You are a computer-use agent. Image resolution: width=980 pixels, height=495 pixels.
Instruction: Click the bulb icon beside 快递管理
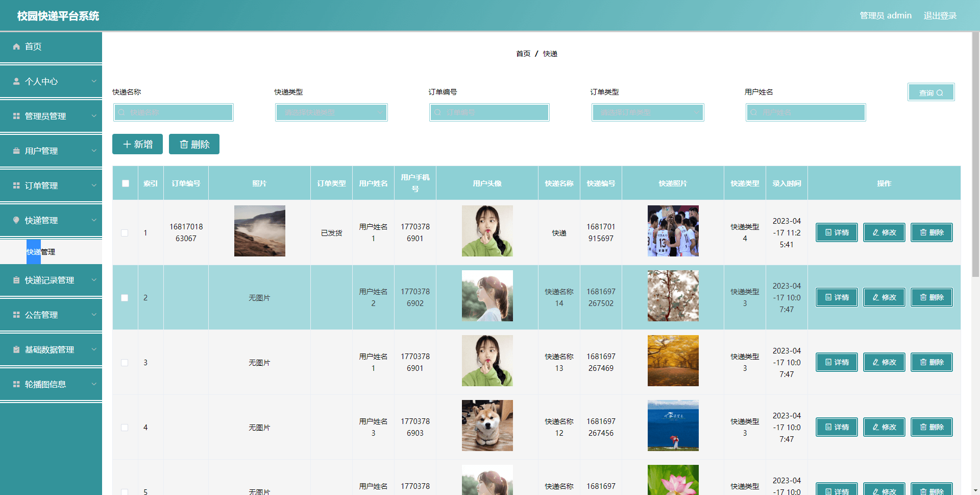click(x=16, y=220)
